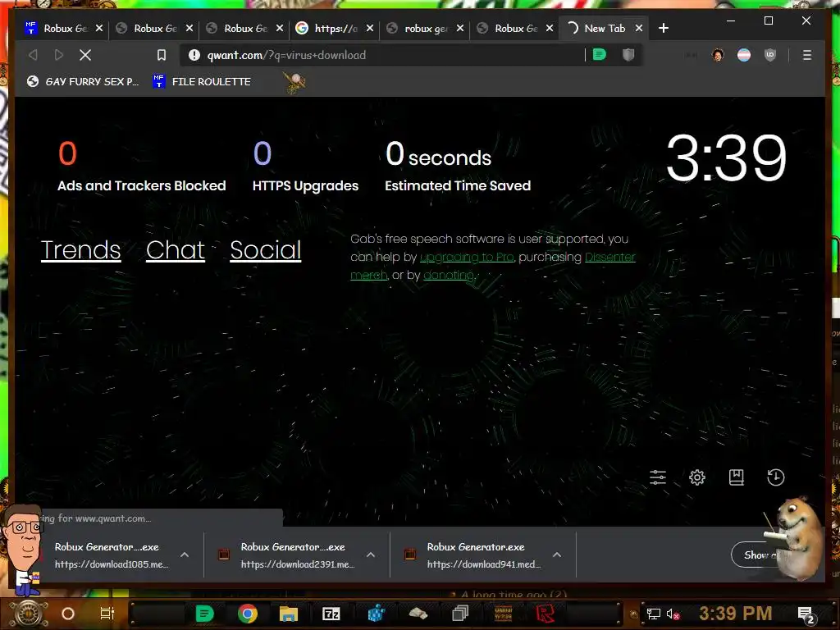This screenshot has height=630, width=840.
Task: Open network icon in system tray
Action: 653,614
